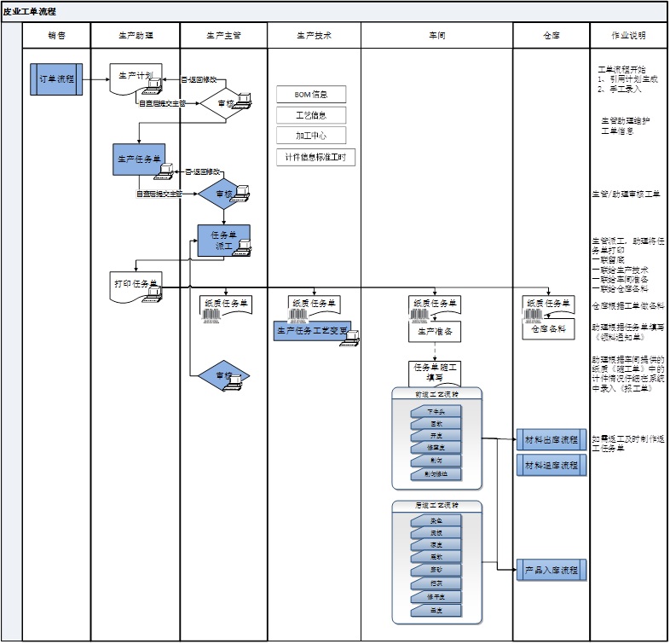Open the 产品入库流程 subprocess
The image size is (670, 644).
click(x=552, y=570)
